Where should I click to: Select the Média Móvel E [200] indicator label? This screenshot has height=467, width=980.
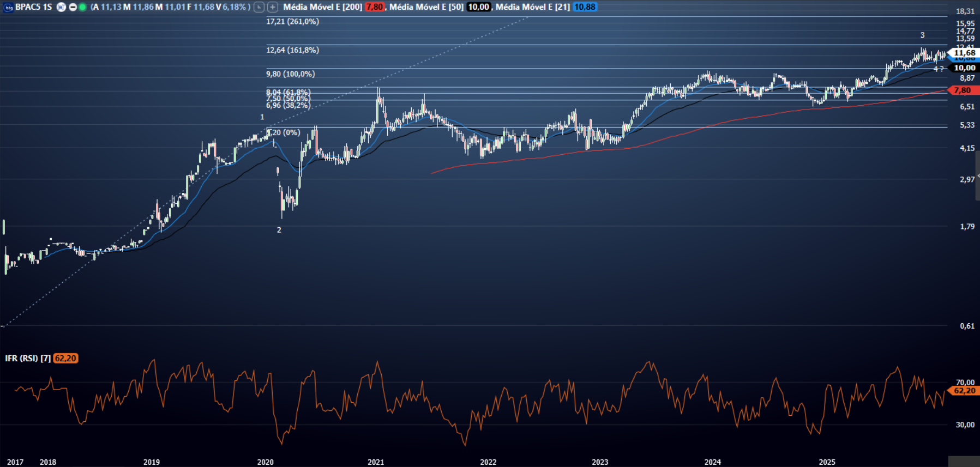click(x=322, y=7)
